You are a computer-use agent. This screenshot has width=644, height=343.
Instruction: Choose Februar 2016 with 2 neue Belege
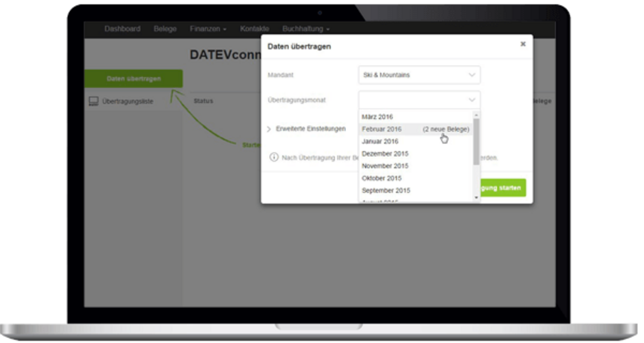pyautogui.click(x=415, y=129)
